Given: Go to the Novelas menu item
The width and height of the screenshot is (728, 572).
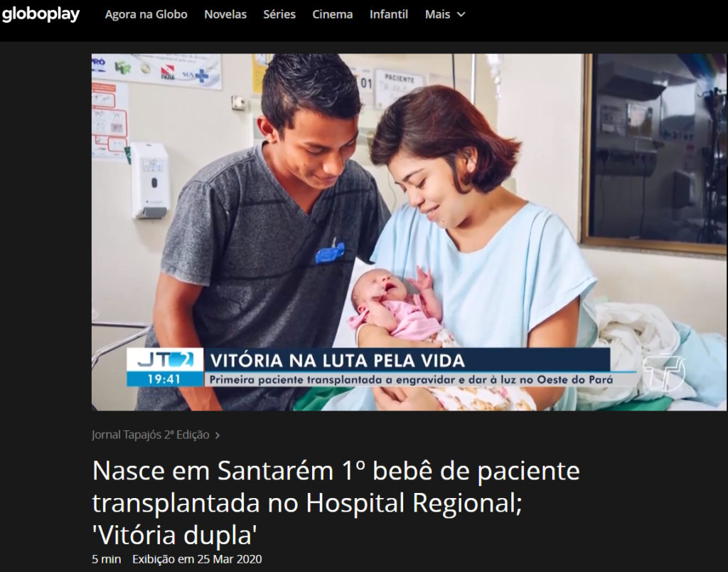Looking at the screenshot, I should (225, 14).
